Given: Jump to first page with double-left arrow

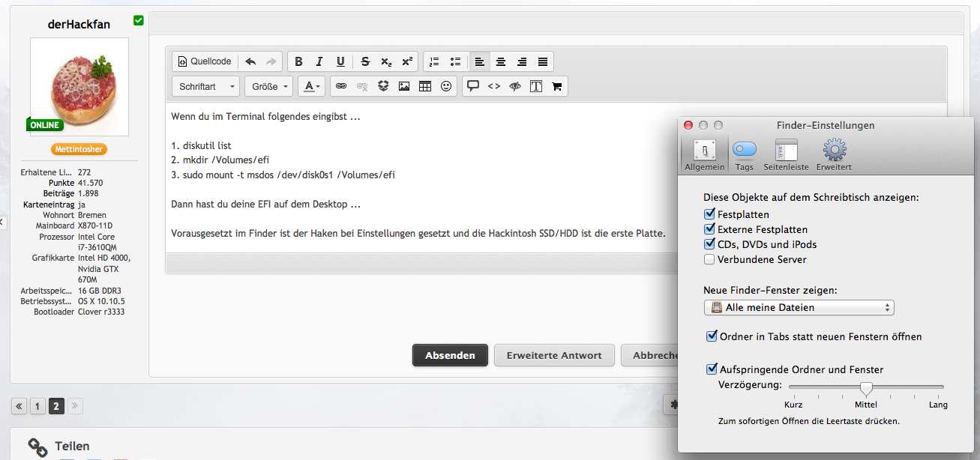Looking at the screenshot, I should click(19, 406).
